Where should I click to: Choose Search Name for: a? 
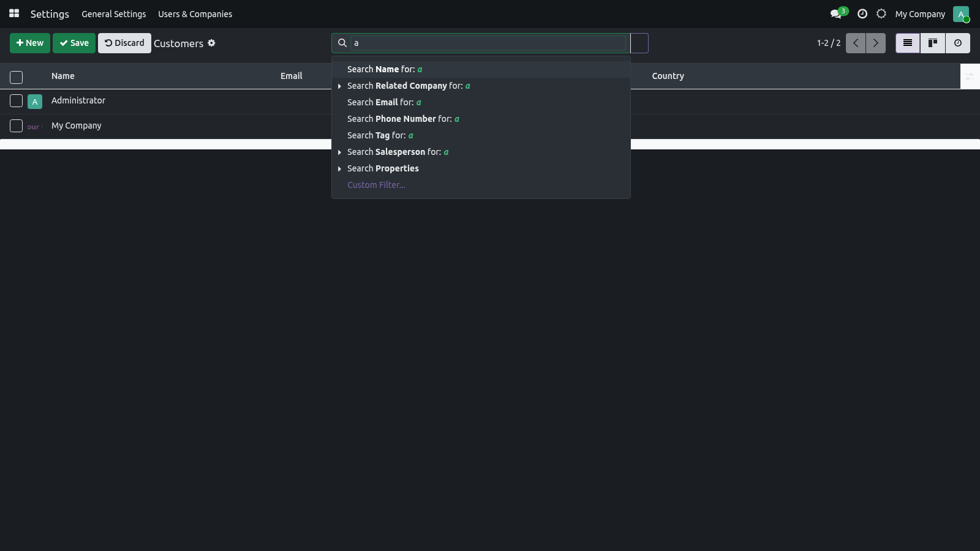481,69
